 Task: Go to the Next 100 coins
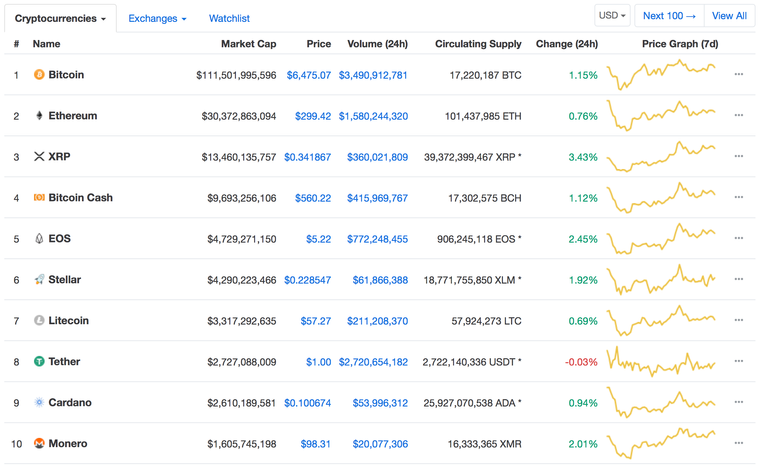coord(670,16)
